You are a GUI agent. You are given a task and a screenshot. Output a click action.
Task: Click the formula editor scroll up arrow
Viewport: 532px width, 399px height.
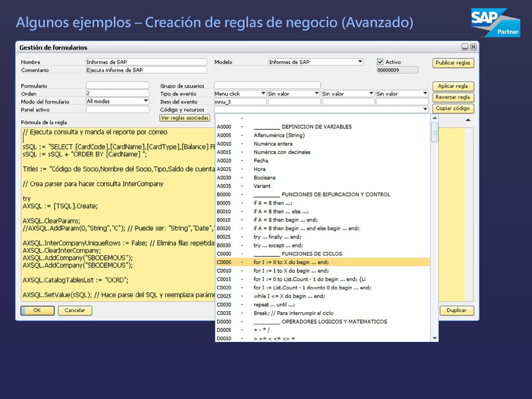[468, 120]
